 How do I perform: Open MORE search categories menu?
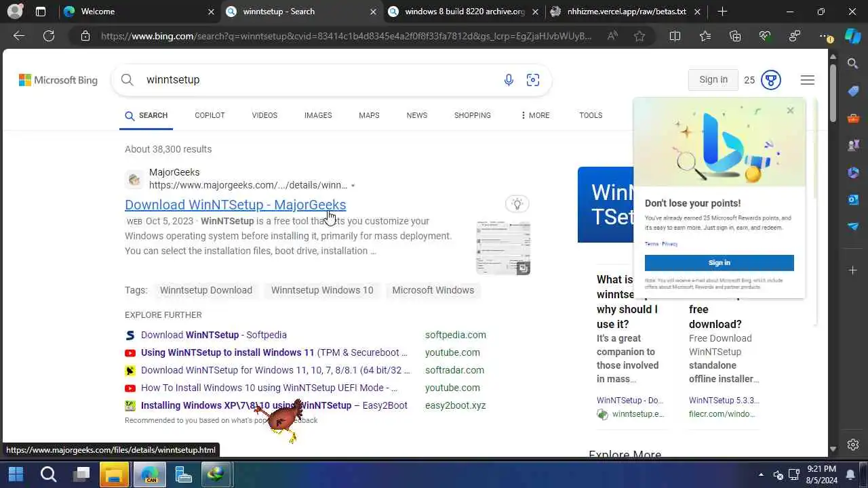click(535, 115)
